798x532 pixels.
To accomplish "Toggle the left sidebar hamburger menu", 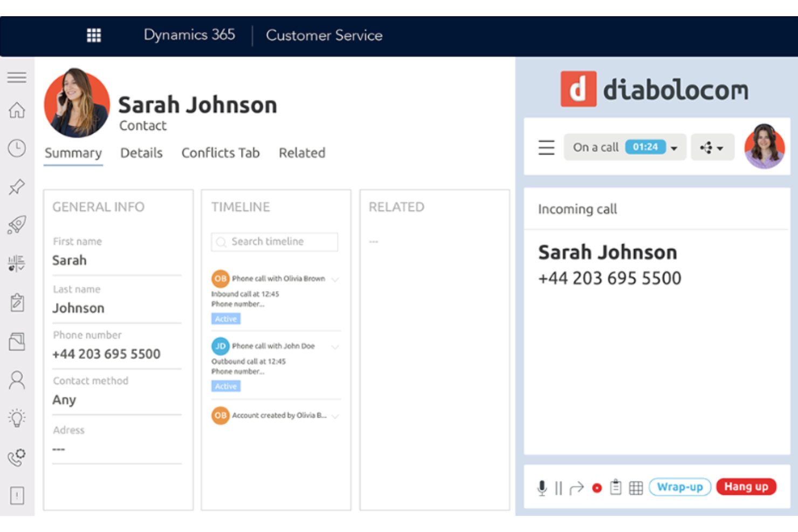I will click(x=17, y=77).
